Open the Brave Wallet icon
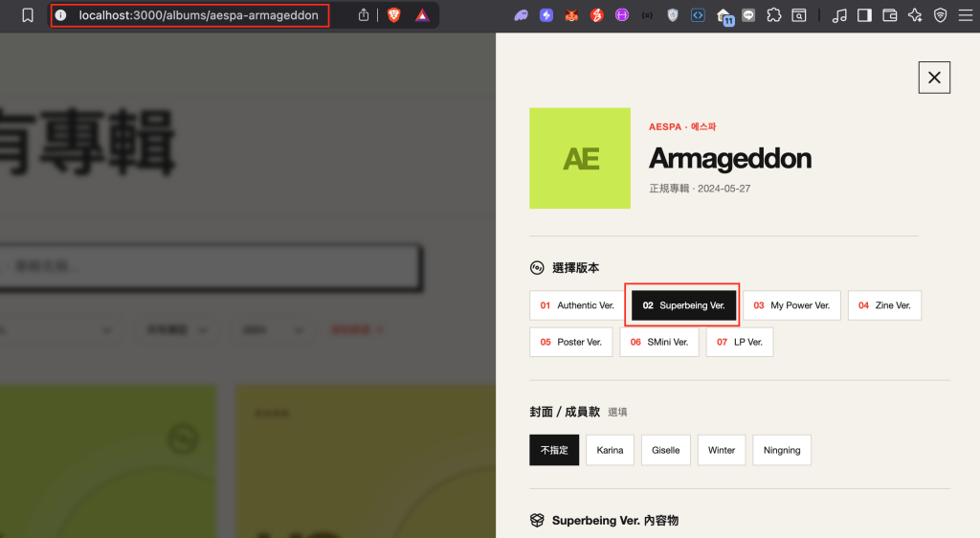 889,15
